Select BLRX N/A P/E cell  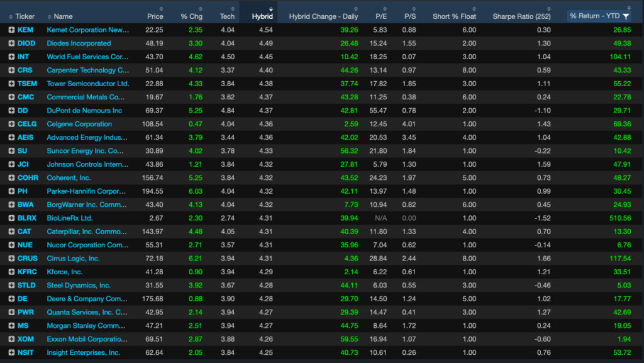tap(380, 218)
